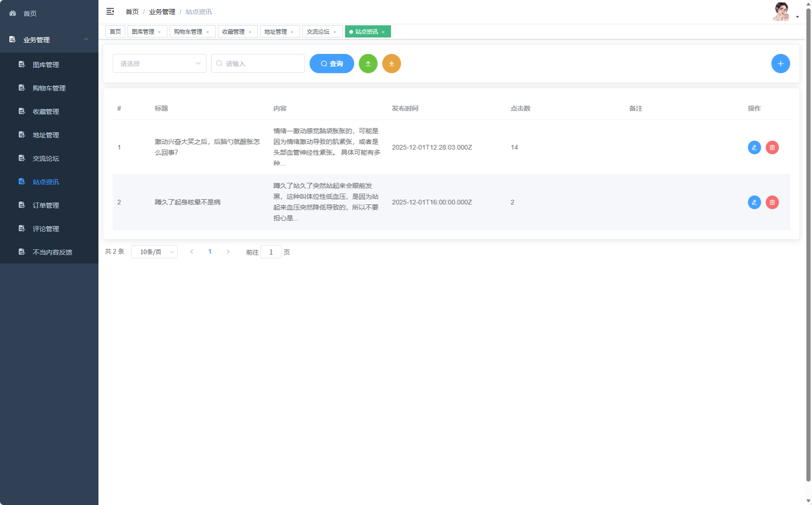Click the orange download icon

[x=391, y=63]
